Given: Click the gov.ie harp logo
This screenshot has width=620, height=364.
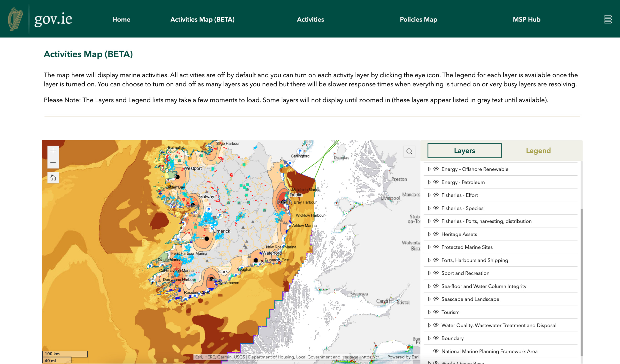Looking at the screenshot, I should (15, 19).
